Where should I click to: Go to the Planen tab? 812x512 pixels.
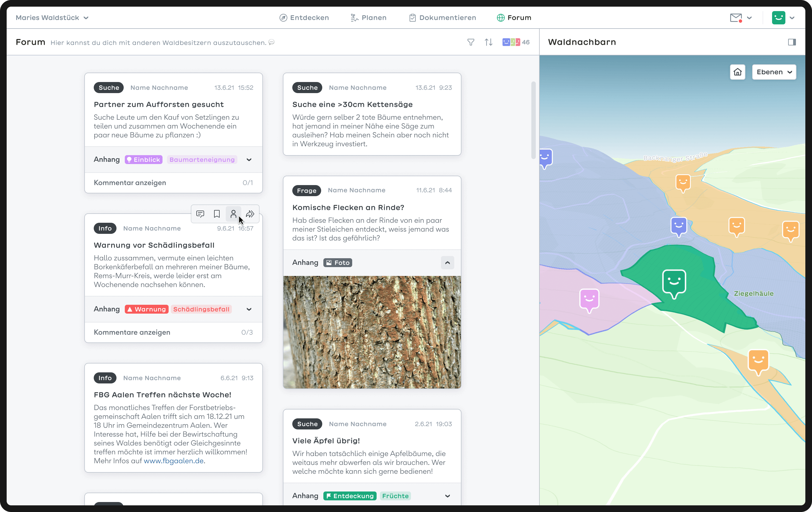point(369,18)
